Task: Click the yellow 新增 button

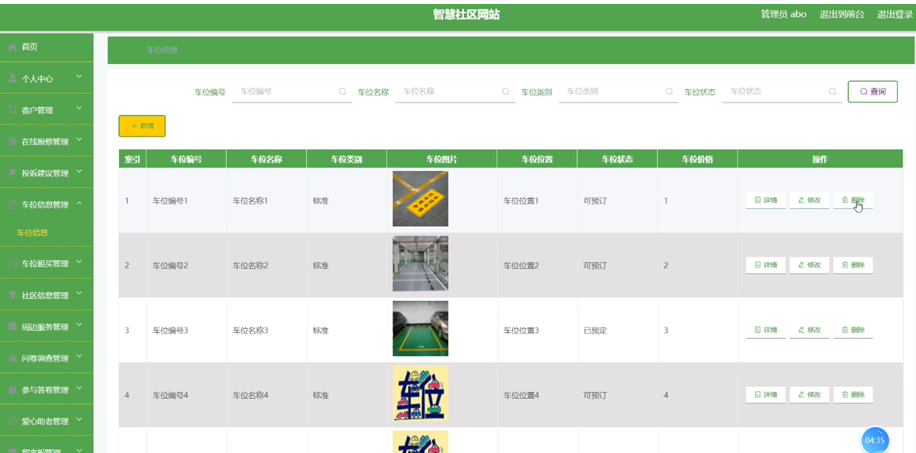Action: point(142,126)
